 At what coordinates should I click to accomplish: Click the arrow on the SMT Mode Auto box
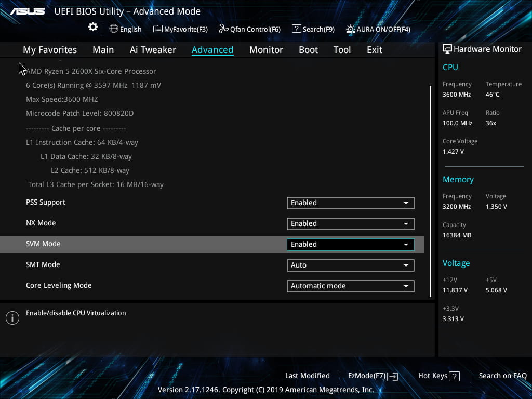coord(406,265)
